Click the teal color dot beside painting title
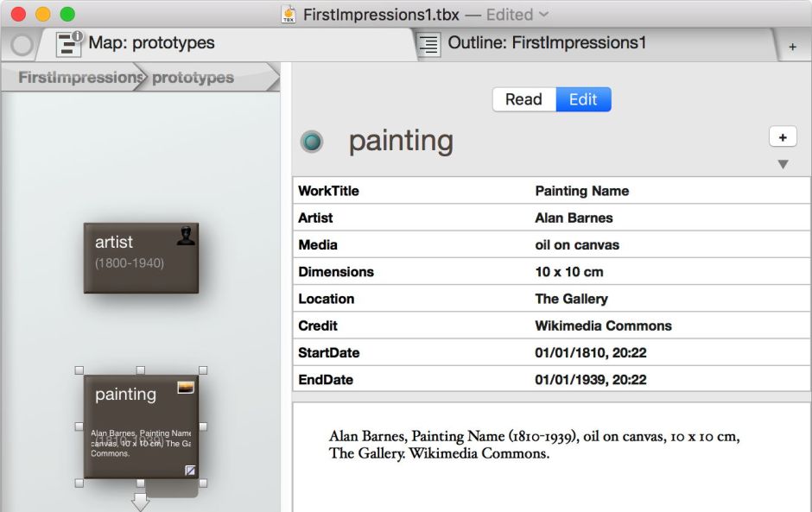 pyautogui.click(x=312, y=142)
